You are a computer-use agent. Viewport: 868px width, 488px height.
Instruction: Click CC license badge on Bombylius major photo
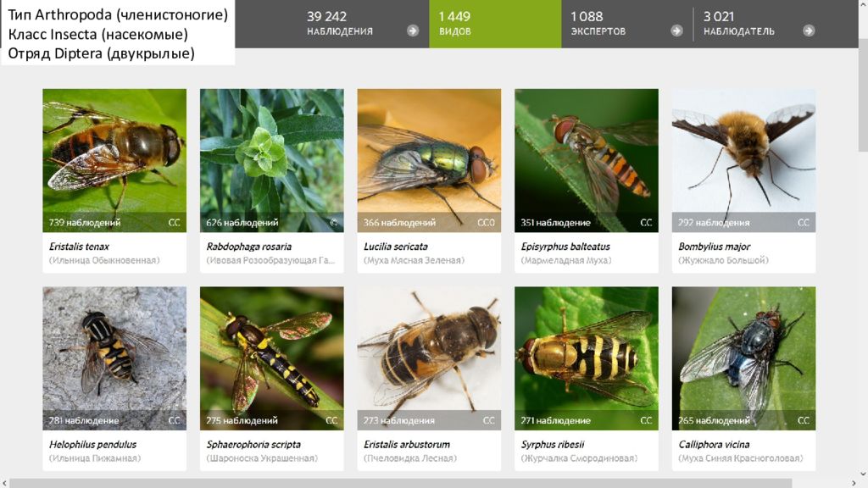pyautogui.click(x=804, y=223)
